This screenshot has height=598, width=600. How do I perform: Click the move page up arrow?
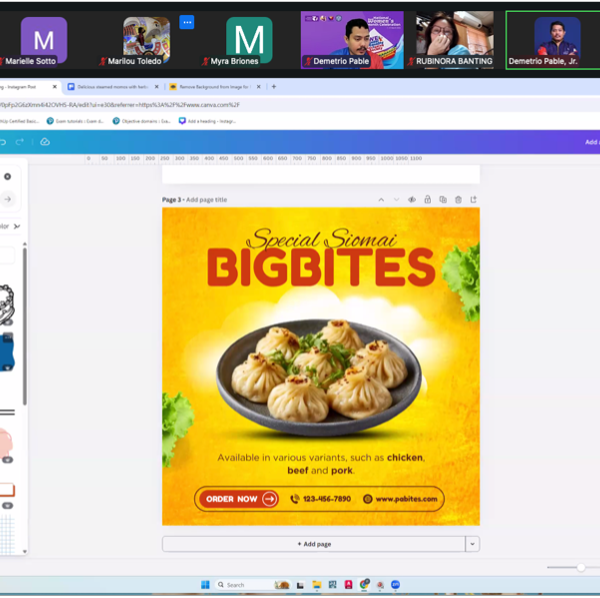(381, 200)
